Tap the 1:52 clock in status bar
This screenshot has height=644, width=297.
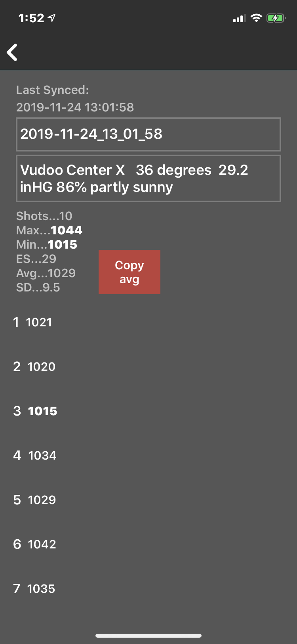click(31, 18)
